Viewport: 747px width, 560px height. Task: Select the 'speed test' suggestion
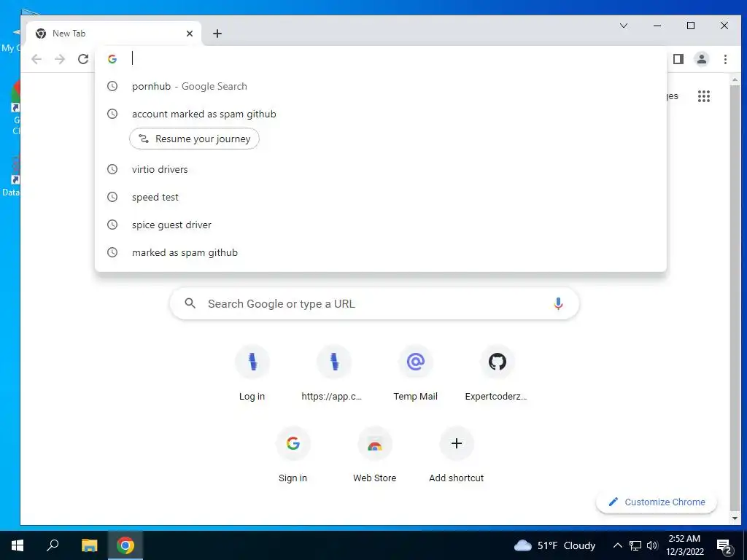coord(381,197)
